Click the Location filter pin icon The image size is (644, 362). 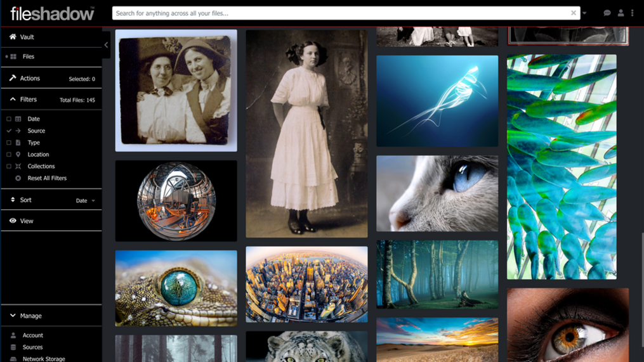pos(18,154)
